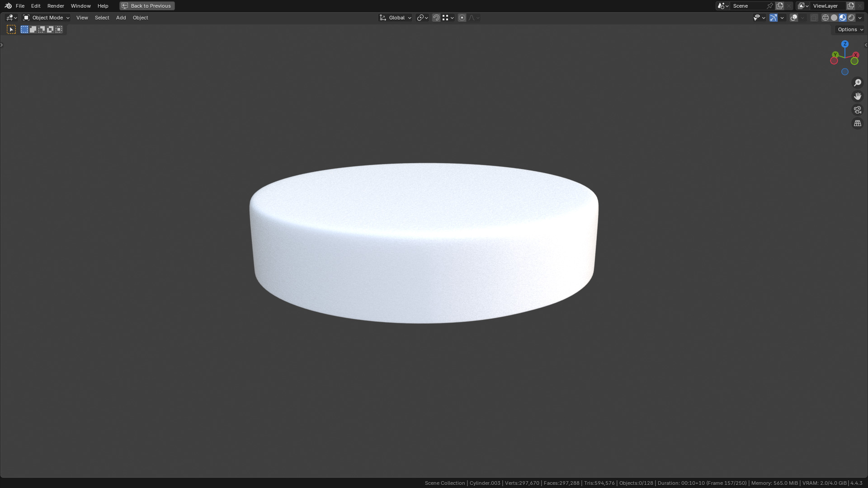Toggle the snapping magnet icon
This screenshot has width=868, height=488.
436,18
